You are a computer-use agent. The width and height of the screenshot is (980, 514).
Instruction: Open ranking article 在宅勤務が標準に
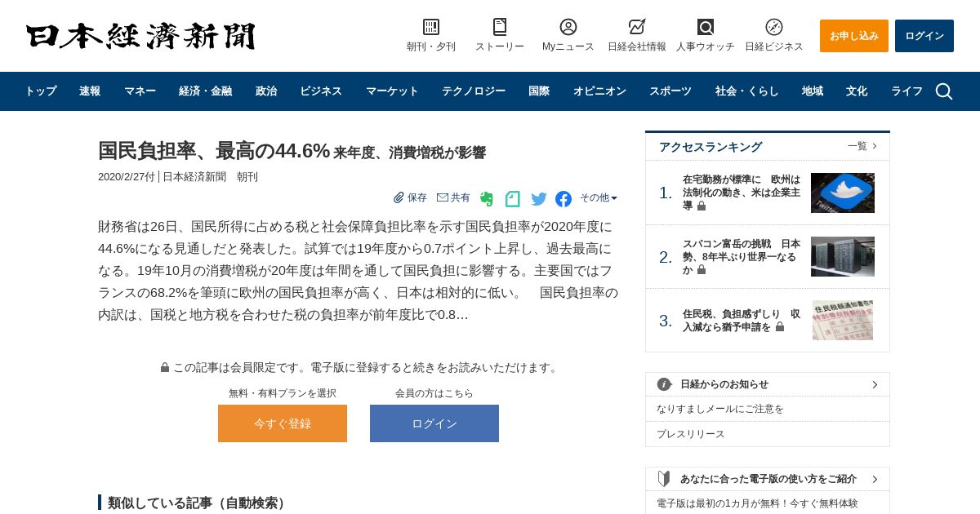tap(742, 193)
